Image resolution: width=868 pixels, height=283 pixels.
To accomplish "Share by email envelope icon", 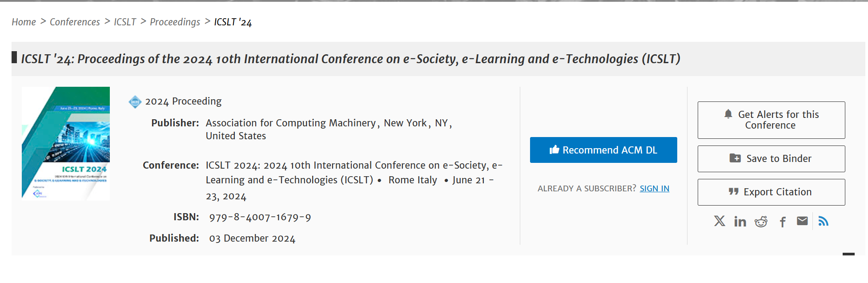I will pyautogui.click(x=802, y=221).
